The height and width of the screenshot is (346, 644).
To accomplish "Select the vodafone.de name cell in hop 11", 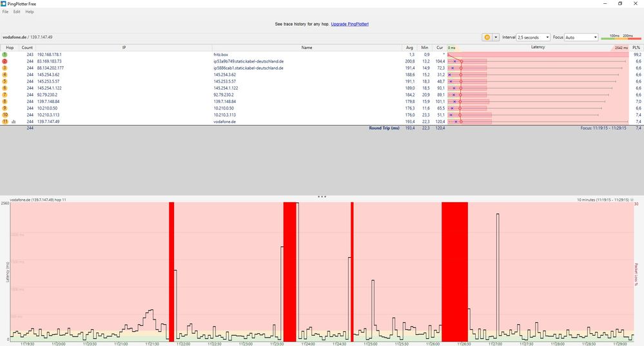I will [x=225, y=122].
